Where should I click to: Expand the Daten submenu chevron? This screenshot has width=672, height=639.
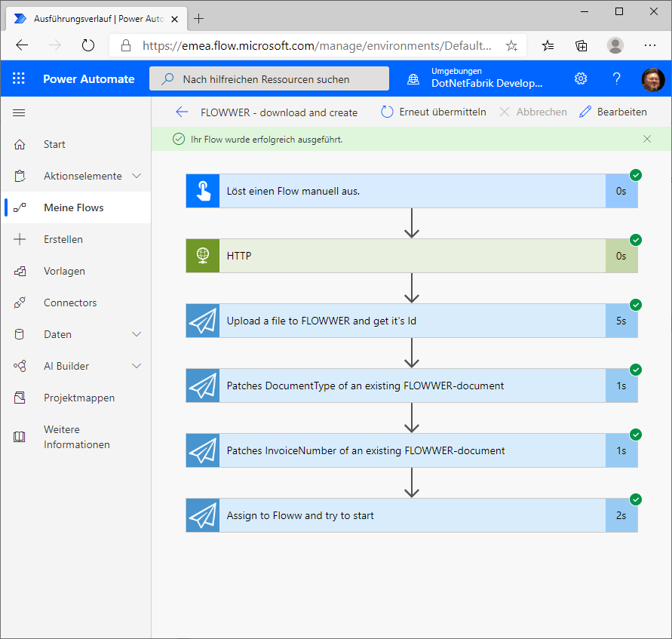pos(137,334)
